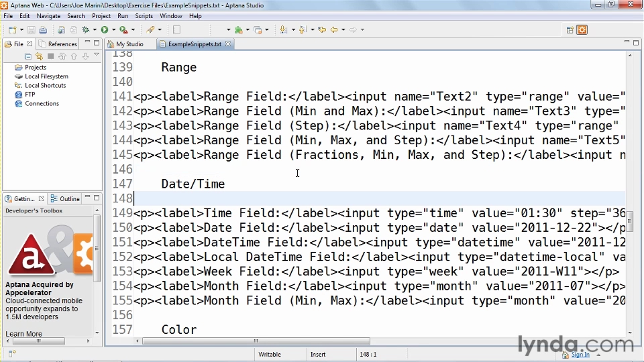Open the Debug dropdown arrow

(95, 29)
